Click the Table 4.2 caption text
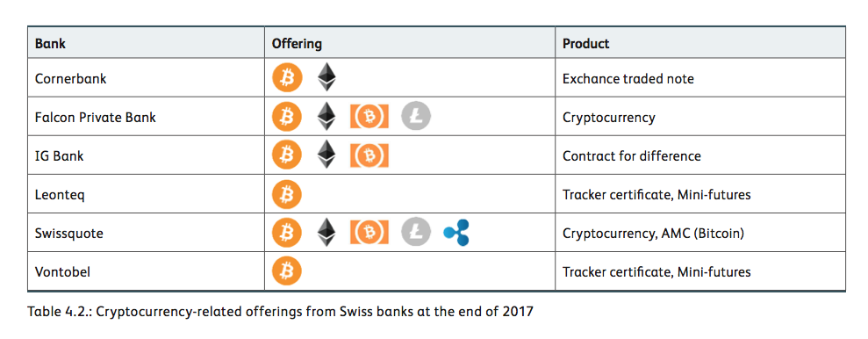The image size is (868, 339). 280,312
